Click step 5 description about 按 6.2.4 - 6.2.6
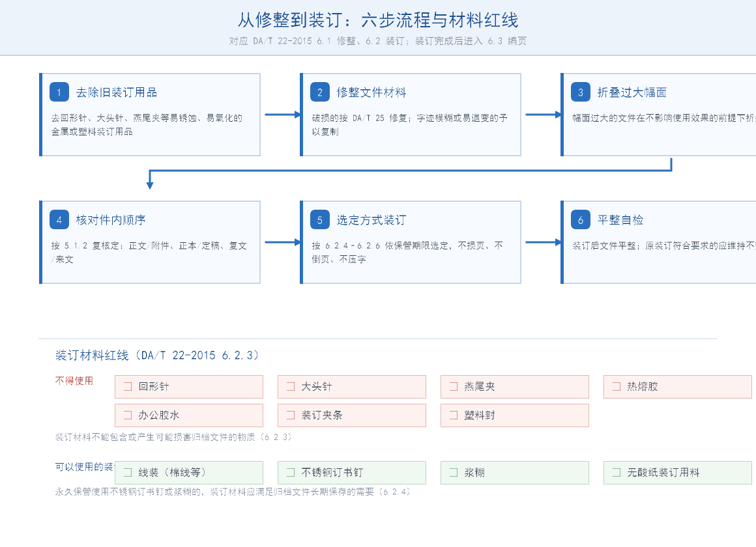Image resolution: width=756 pixels, height=547 pixels. [x=407, y=253]
